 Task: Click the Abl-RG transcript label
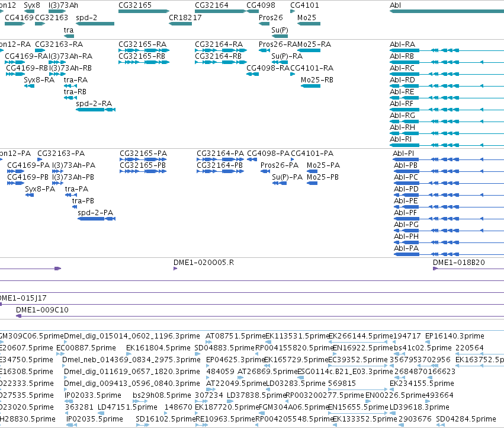(402, 115)
